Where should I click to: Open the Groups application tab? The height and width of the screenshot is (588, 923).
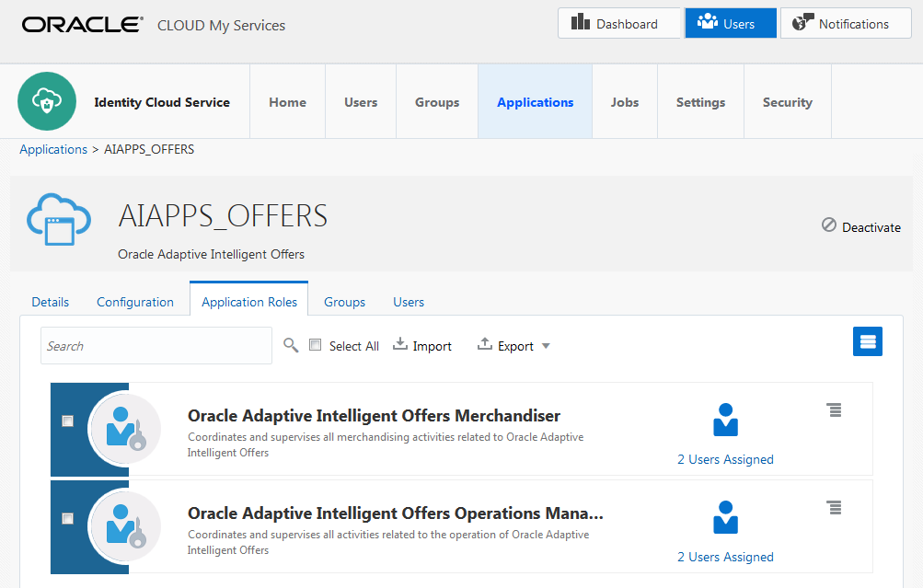point(344,302)
